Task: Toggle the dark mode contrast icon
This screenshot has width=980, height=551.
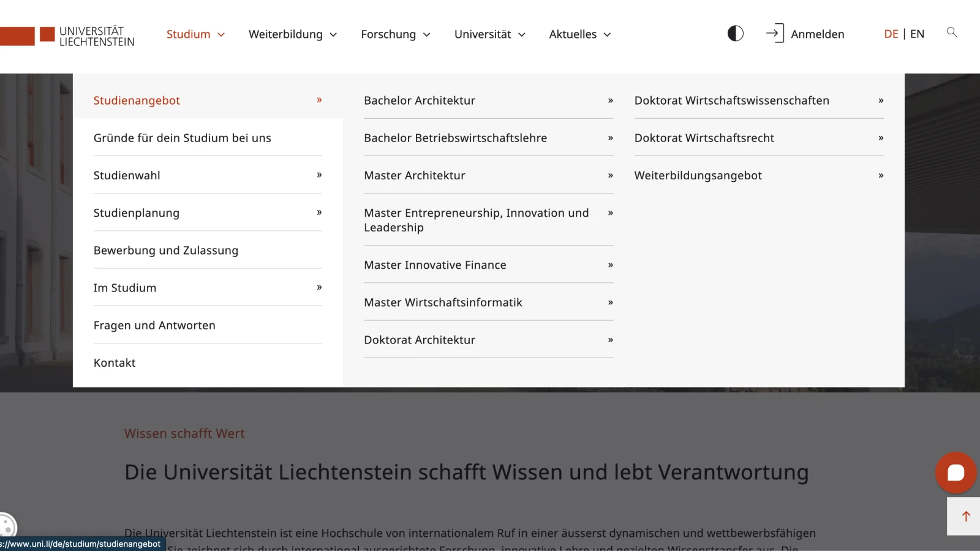Action: click(734, 33)
